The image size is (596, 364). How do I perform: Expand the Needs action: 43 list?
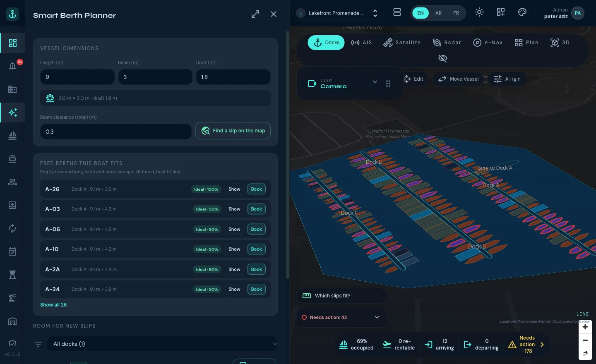pyautogui.click(x=342, y=317)
